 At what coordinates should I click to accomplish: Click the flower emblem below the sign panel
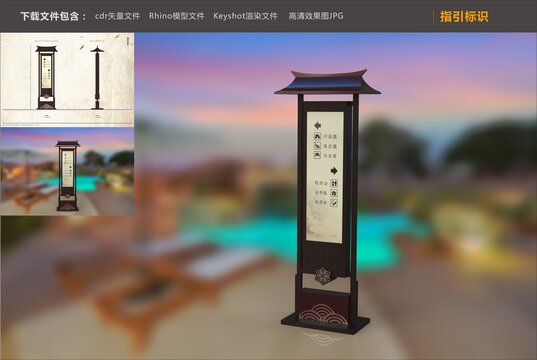pyautogui.click(x=323, y=275)
